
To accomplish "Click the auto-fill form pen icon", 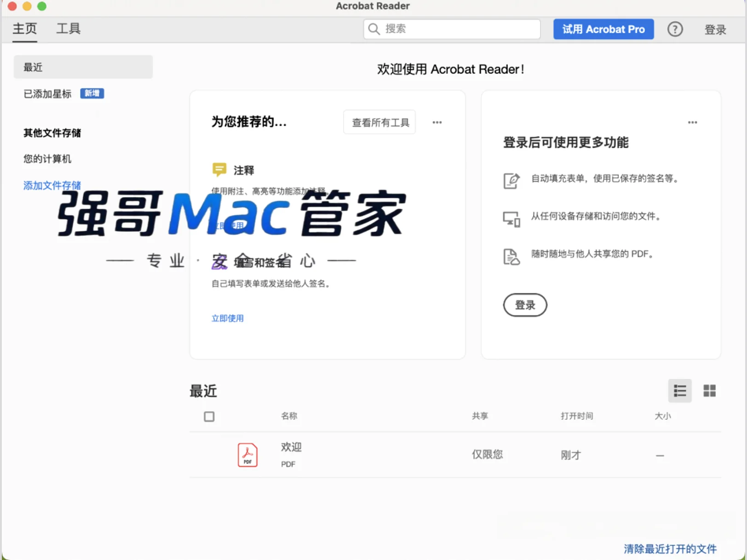I will point(511,181).
